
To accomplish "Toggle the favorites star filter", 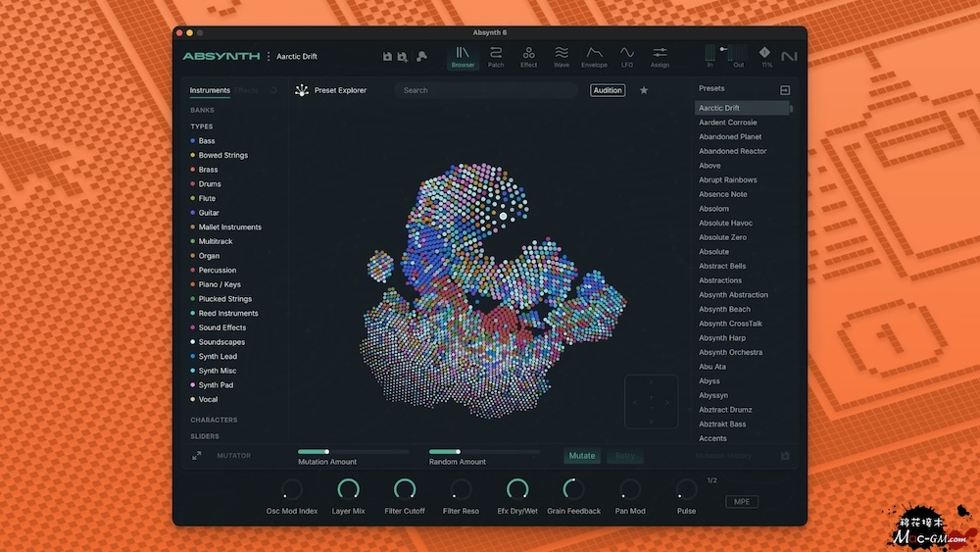I will [644, 90].
